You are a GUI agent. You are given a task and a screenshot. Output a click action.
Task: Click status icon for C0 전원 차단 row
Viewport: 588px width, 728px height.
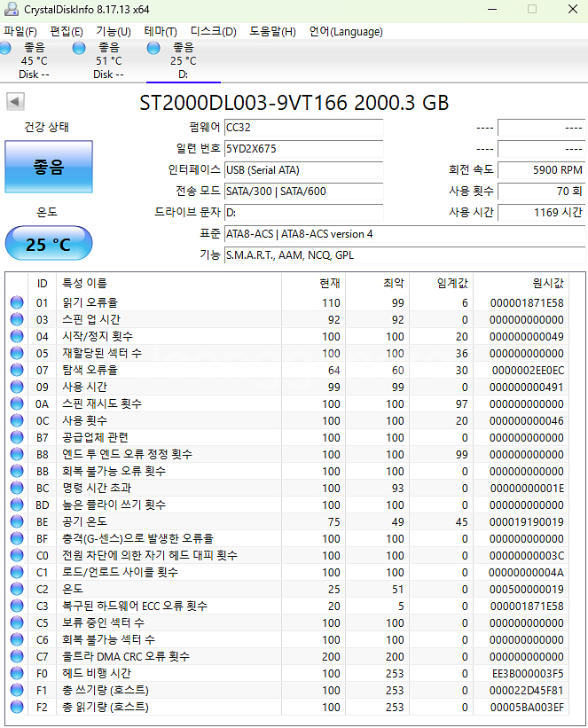point(17,555)
